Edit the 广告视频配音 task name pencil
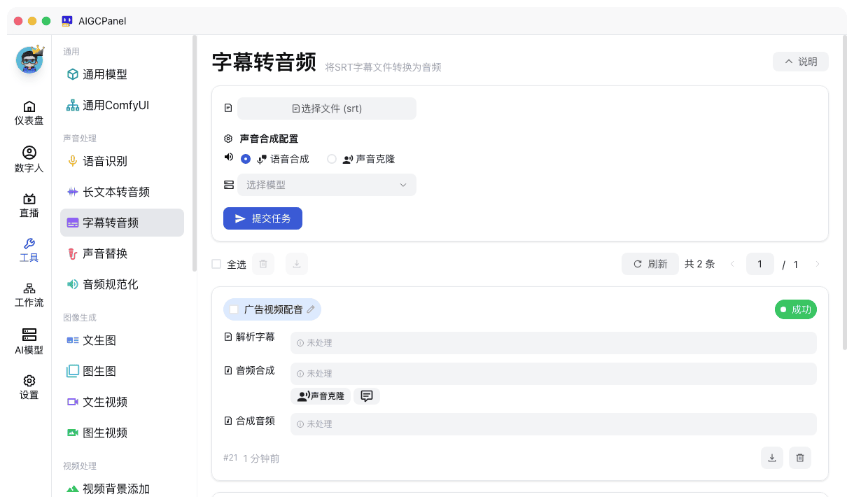Screen dimensions: 854x504 pyautogui.click(x=311, y=309)
